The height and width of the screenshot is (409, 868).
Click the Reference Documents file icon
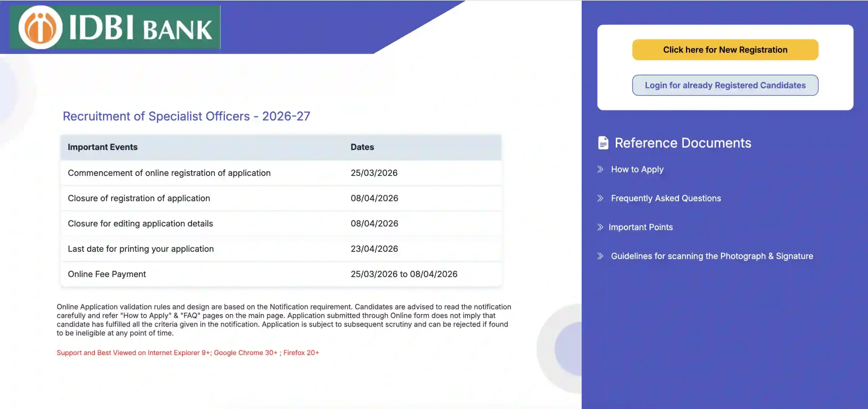[603, 143]
